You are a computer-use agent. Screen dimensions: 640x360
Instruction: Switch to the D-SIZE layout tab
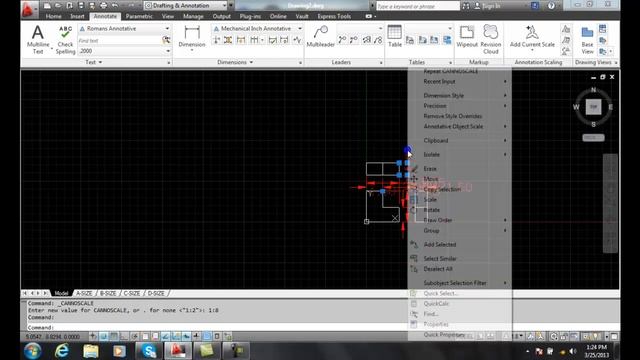(x=156, y=293)
